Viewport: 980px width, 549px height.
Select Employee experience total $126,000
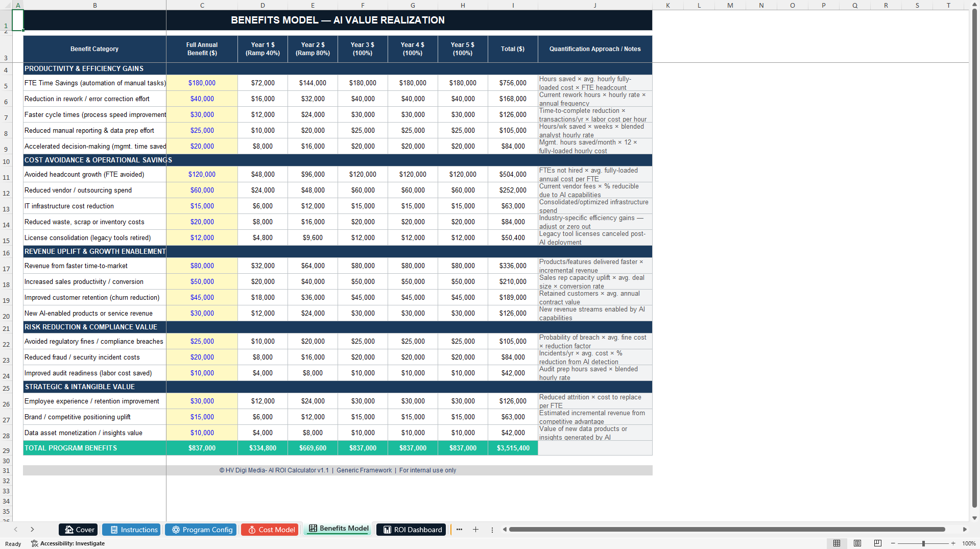tap(513, 401)
